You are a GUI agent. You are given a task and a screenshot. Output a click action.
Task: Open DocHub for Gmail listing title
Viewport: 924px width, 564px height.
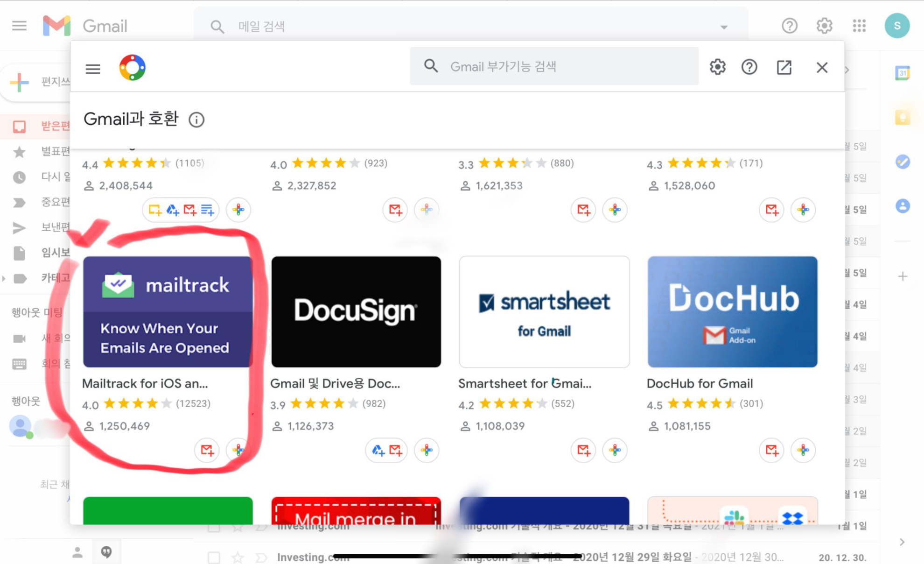[x=700, y=383]
